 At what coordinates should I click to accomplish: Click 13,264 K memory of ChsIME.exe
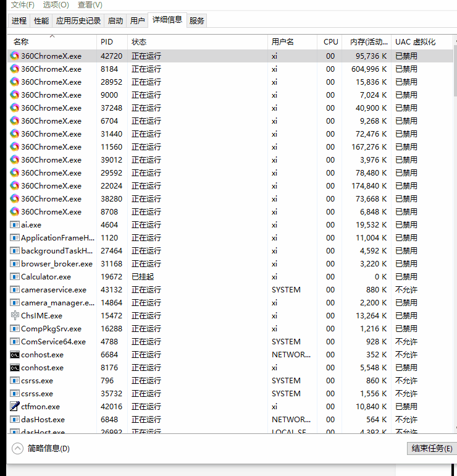point(371,316)
